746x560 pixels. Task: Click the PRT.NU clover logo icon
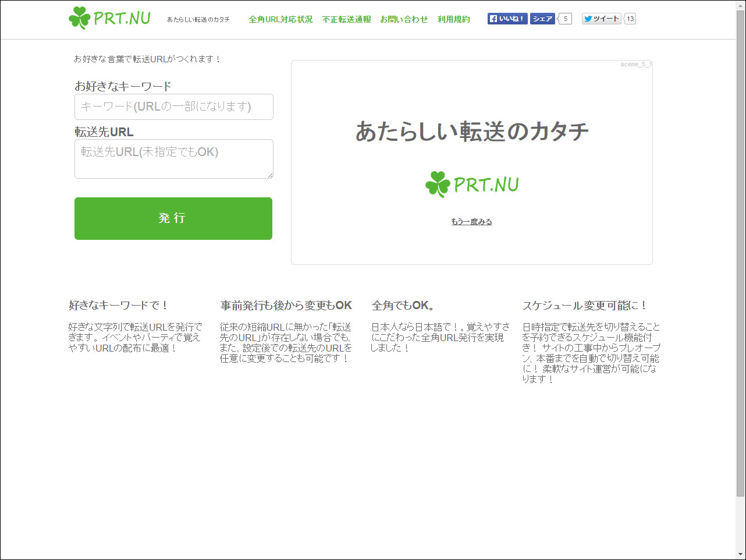click(79, 18)
